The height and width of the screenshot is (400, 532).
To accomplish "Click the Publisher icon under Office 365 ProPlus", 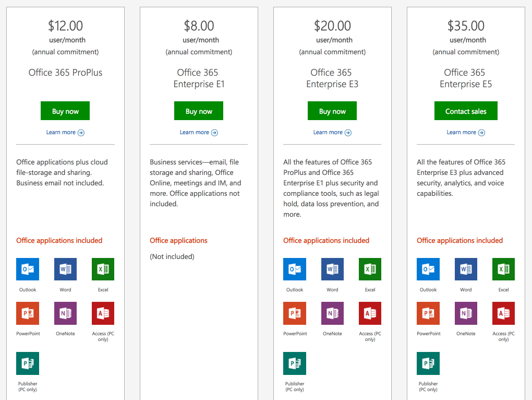I will [x=28, y=363].
